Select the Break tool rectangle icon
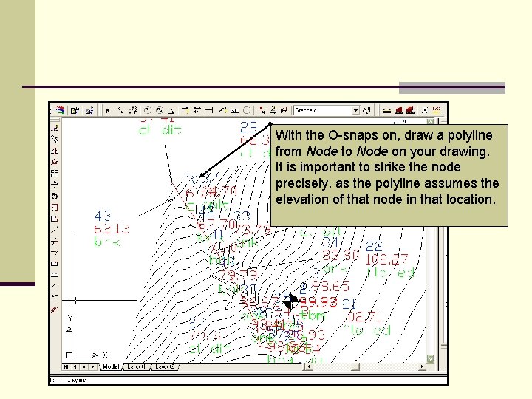532x399 pixels. coord(55,264)
